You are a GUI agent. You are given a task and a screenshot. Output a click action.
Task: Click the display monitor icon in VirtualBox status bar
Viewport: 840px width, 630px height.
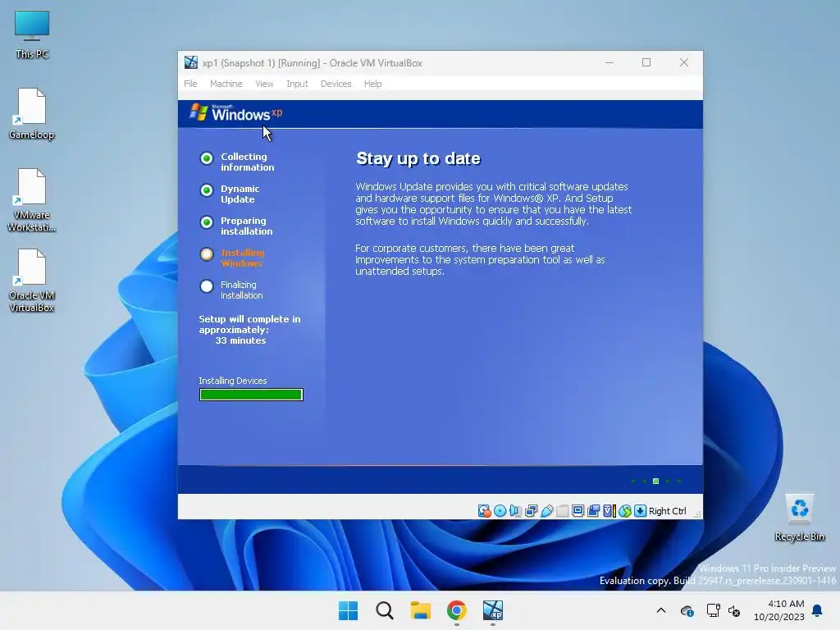point(577,511)
